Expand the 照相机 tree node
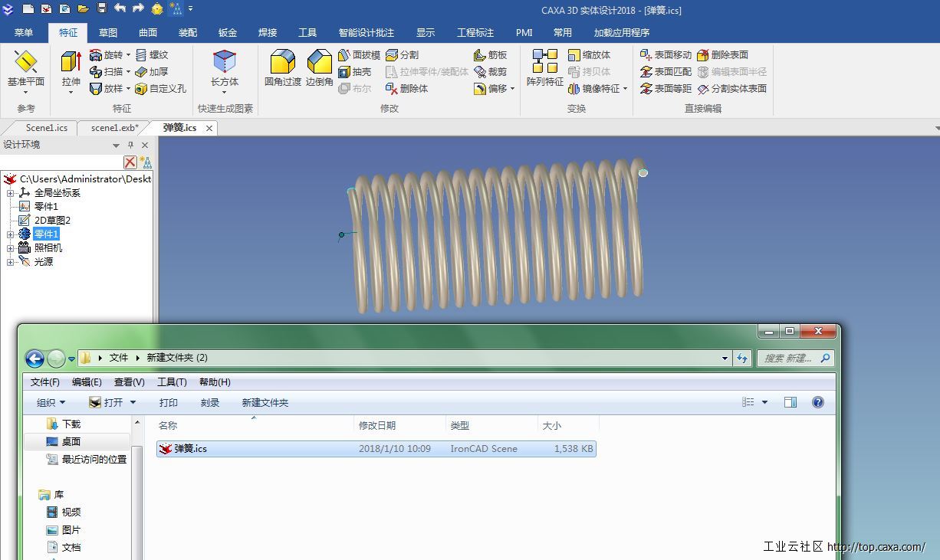Image resolution: width=940 pixels, height=560 pixels. click(x=11, y=248)
